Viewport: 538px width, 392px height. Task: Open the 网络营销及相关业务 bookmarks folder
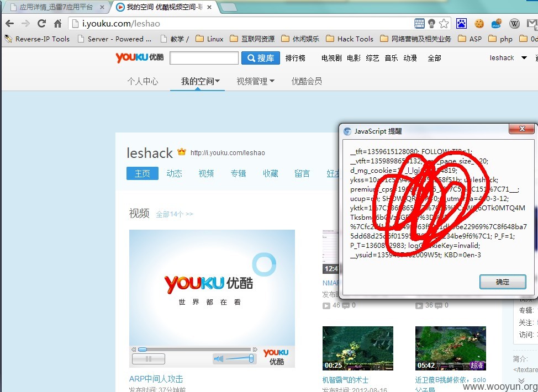[x=415, y=39]
